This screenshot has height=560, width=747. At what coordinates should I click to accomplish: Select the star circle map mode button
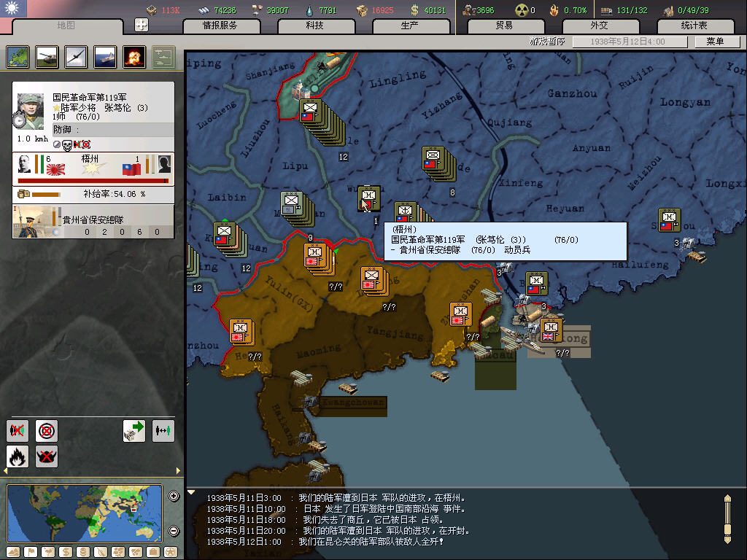(171, 552)
